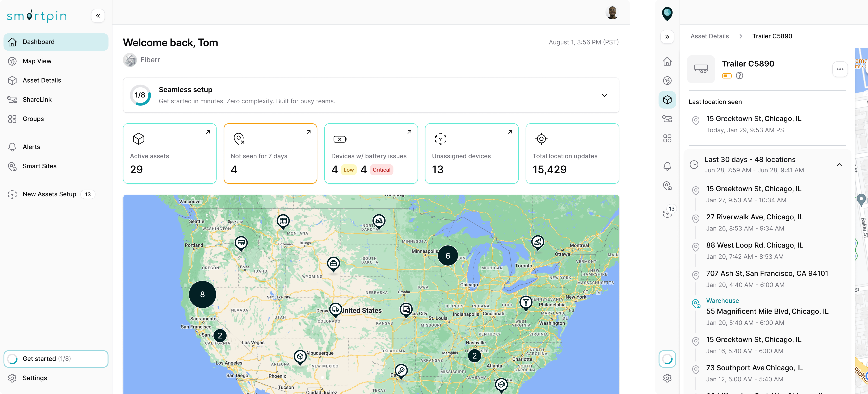Open the three-dots menu for Trailer C5890

[840, 69]
